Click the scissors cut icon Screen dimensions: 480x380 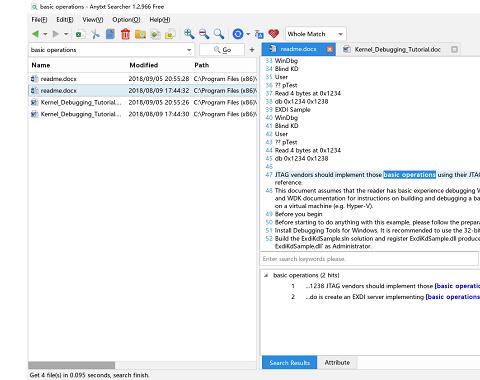[95, 34]
